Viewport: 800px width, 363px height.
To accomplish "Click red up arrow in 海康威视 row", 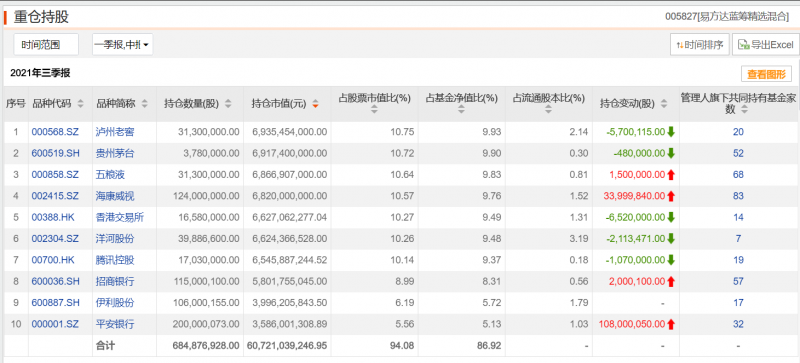I will point(671,196).
